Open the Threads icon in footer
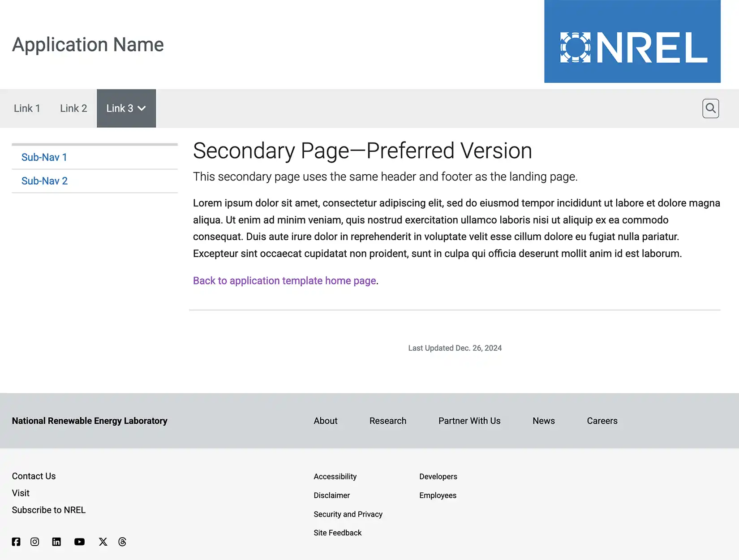The image size is (739, 560). [x=122, y=542]
